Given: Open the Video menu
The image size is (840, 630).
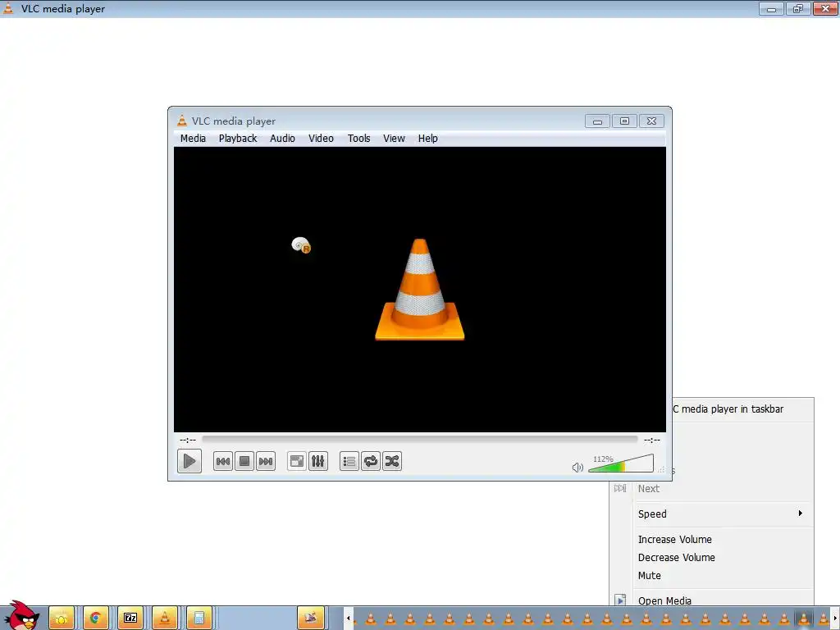Looking at the screenshot, I should click(321, 138).
